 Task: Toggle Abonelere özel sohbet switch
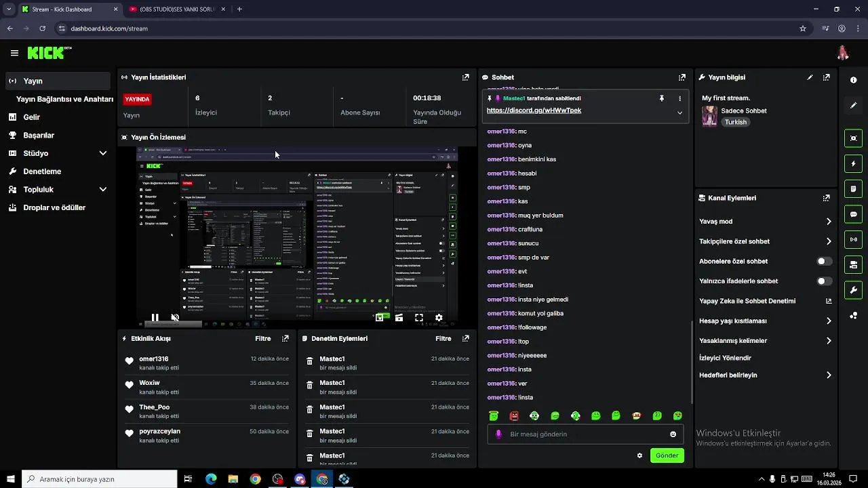[x=824, y=261]
